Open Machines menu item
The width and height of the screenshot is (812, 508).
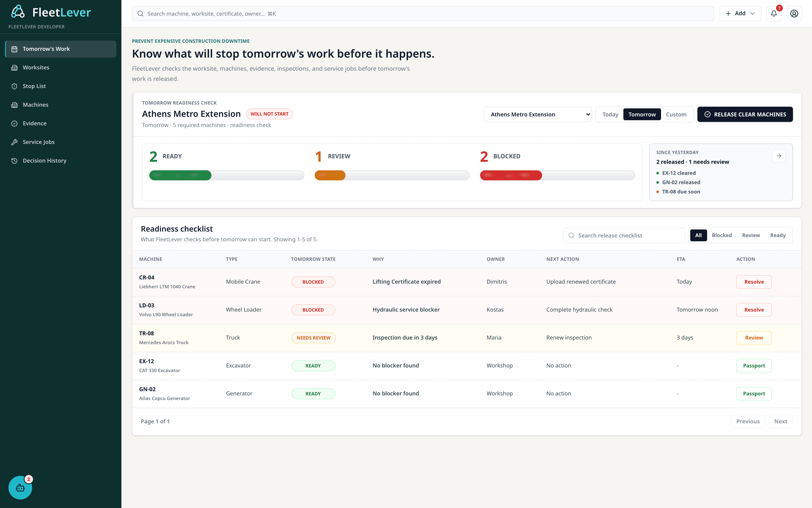[x=61, y=105]
